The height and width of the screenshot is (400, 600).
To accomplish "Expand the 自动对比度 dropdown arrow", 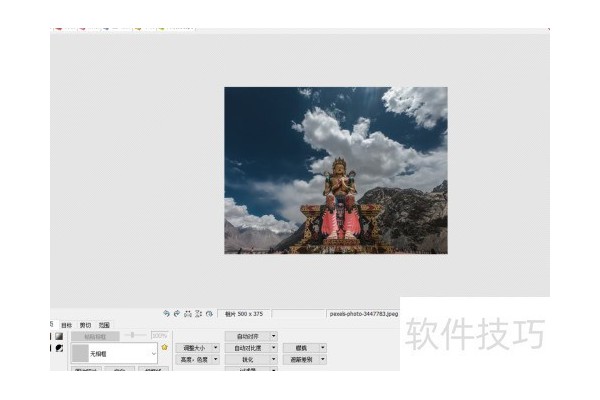I will coord(274,348).
